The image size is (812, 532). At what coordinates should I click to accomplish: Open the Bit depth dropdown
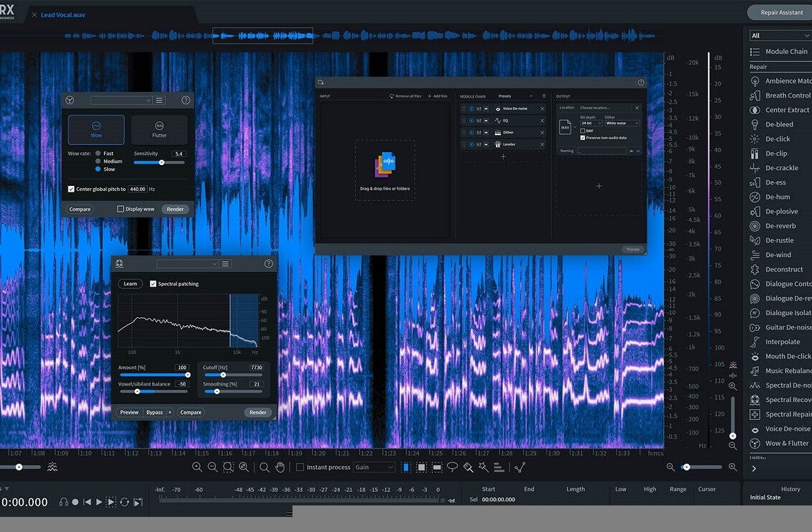[591, 123]
